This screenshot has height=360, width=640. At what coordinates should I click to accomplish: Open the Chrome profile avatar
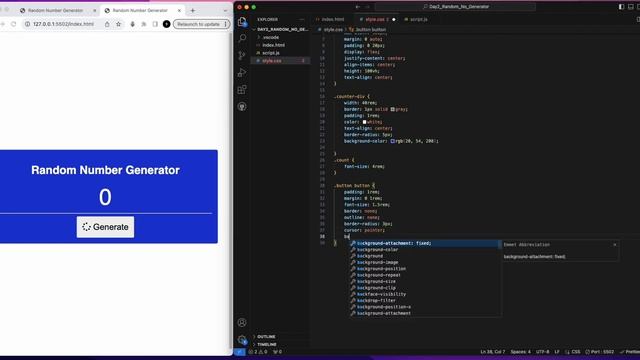(167, 24)
